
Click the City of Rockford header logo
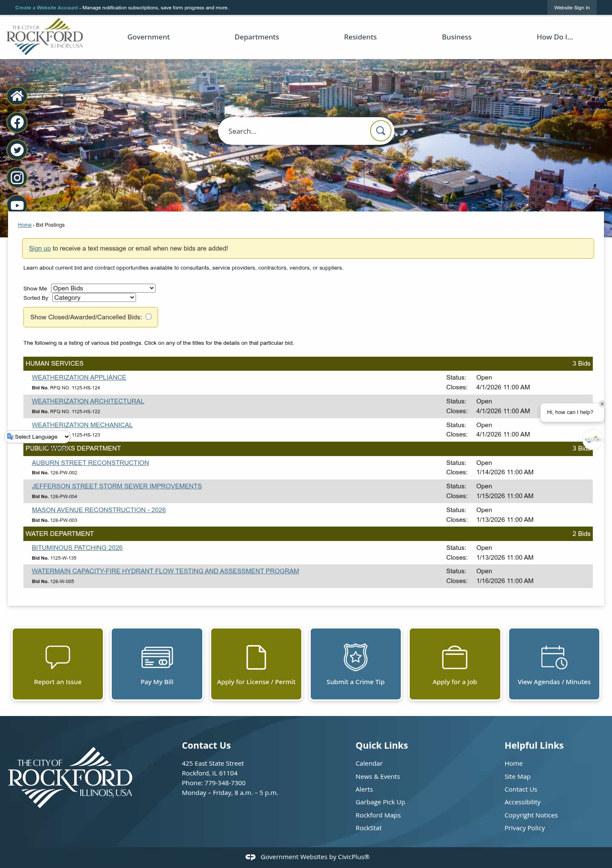[x=45, y=37]
